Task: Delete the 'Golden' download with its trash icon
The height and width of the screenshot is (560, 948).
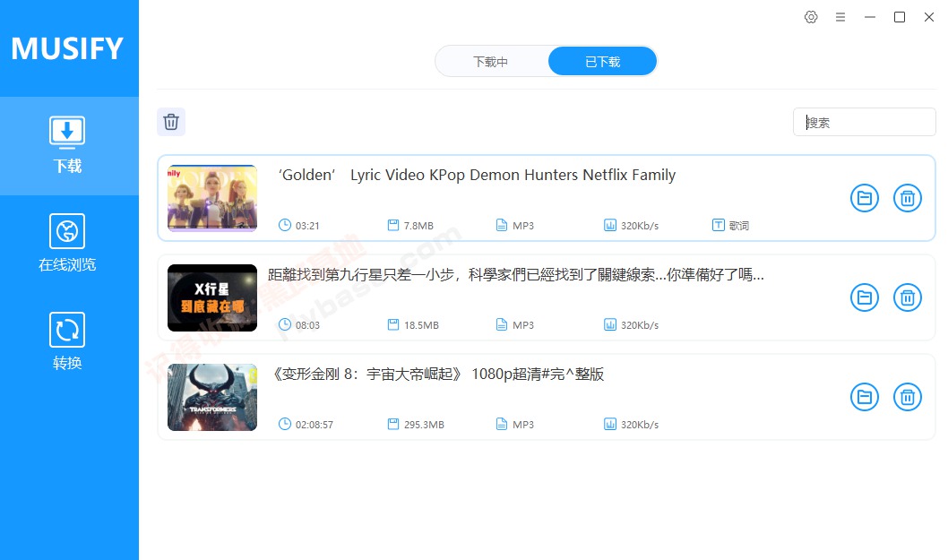Action: (x=907, y=198)
